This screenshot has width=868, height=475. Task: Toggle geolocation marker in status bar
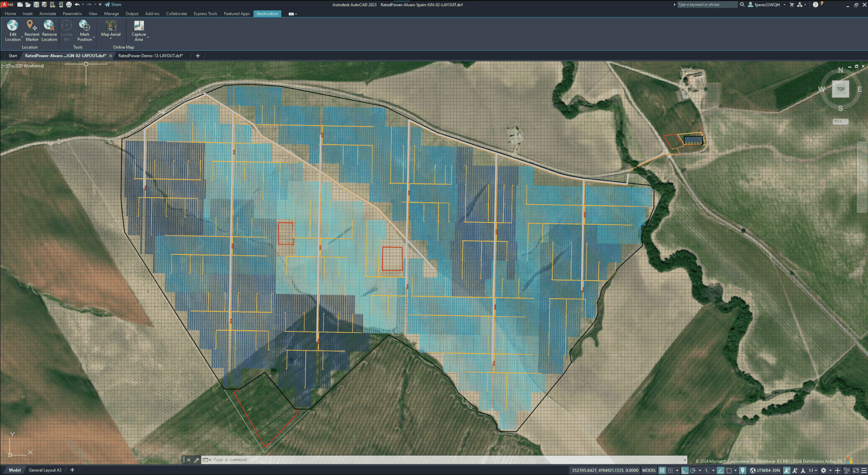coord(742,470)
